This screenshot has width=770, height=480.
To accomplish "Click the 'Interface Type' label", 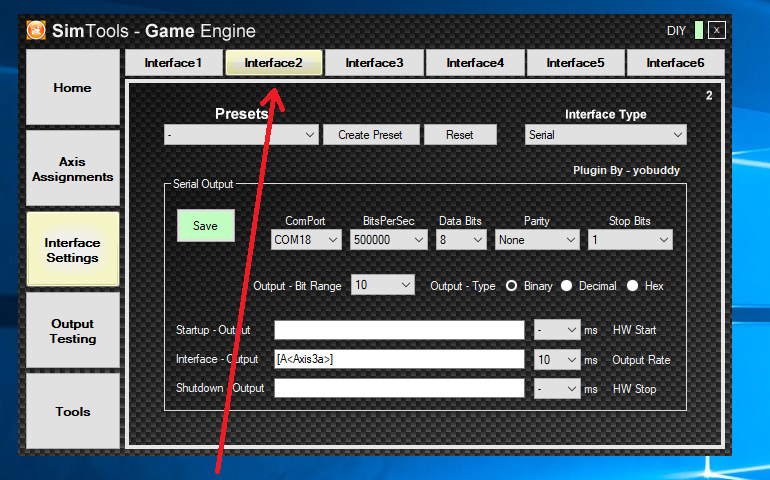I will (x=605, y=114).
